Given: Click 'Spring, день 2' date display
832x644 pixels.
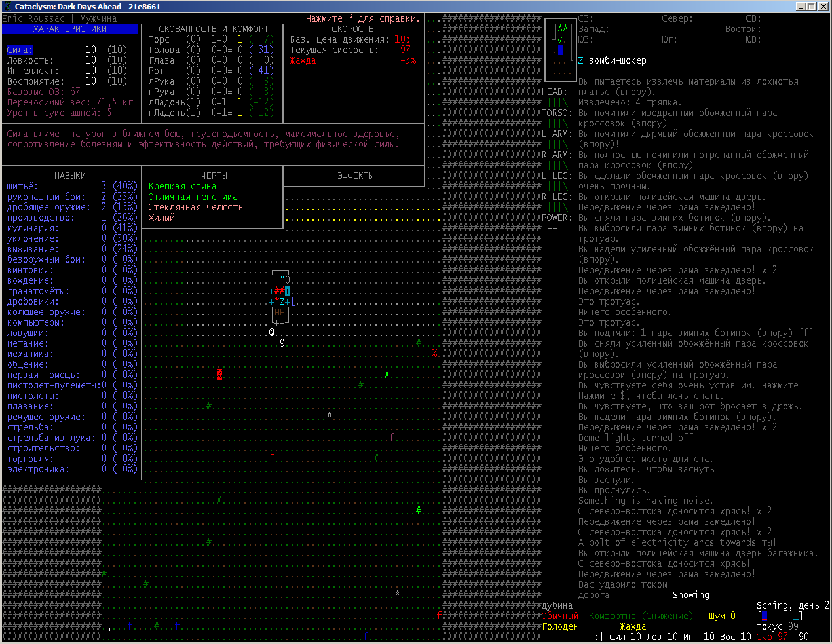Looking at the screenshot, I should click(x=793, y=605).
